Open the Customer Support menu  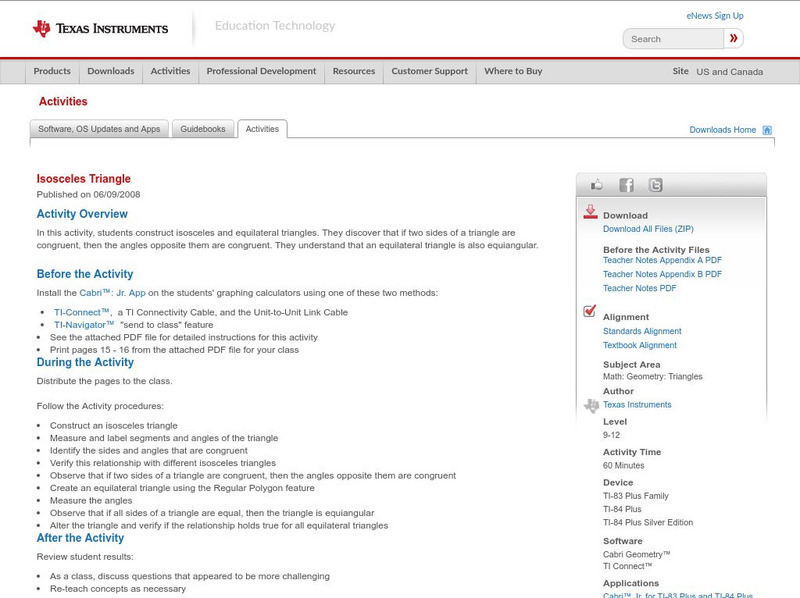[x=430, y=71]
